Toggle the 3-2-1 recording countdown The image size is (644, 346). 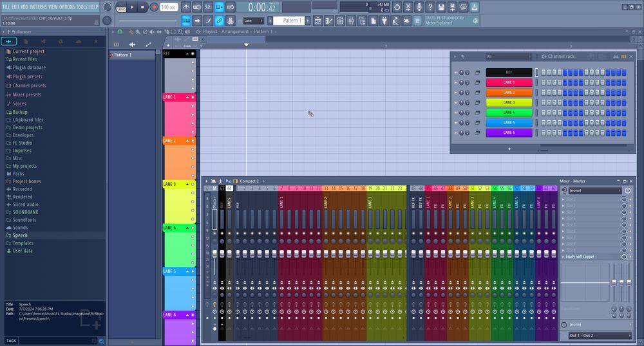click(208, 7)
